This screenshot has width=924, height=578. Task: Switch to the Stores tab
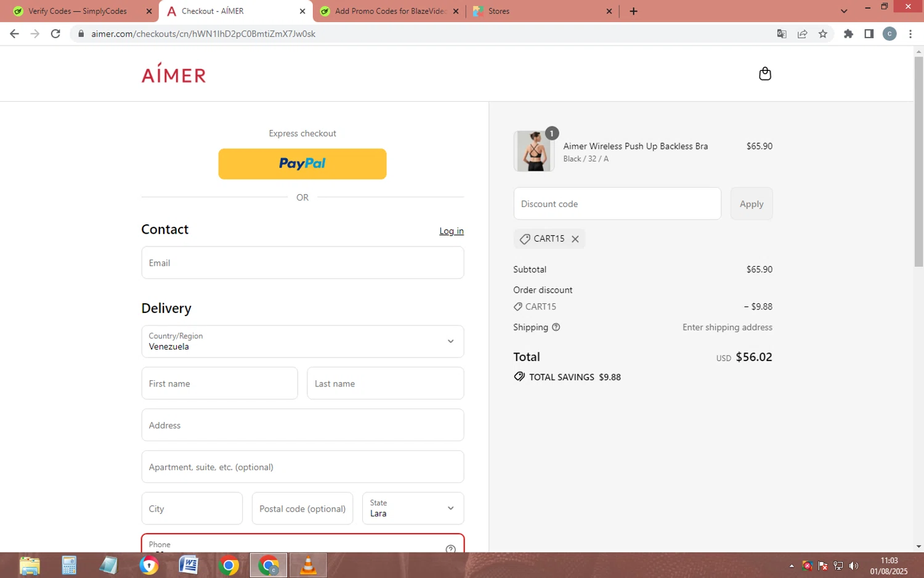(542, 11)
